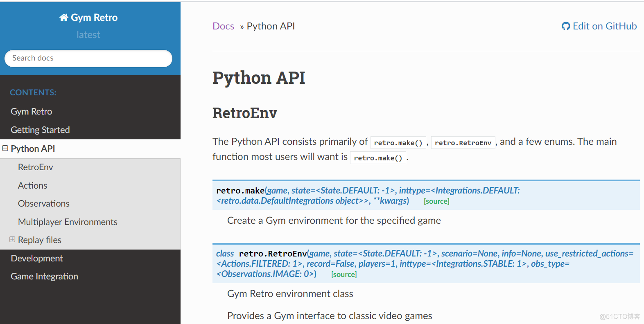The height and width of the screenshot is (324, 644).
Task: Open the Development page
Action: pyautogui.click(x=37, y=258)
